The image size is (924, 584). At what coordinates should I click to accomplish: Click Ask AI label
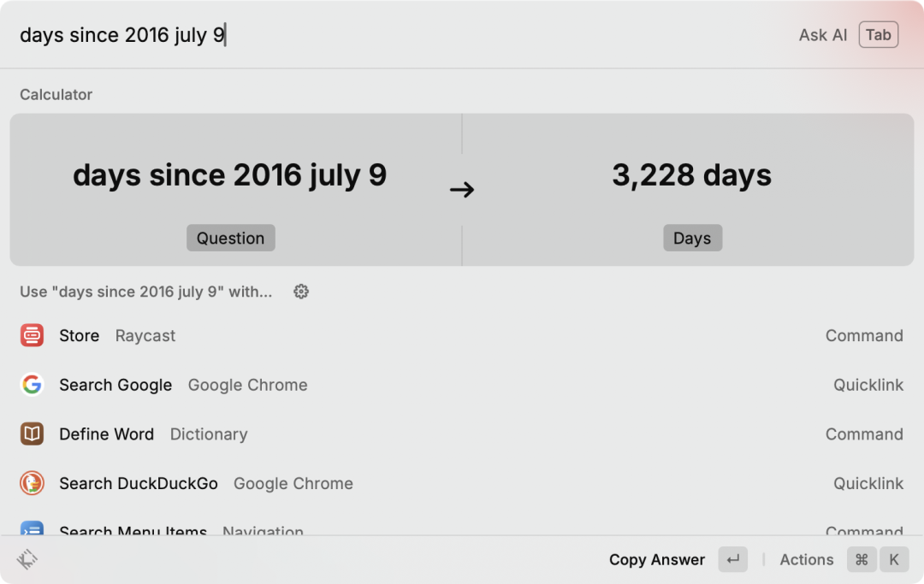coord(823,35)
